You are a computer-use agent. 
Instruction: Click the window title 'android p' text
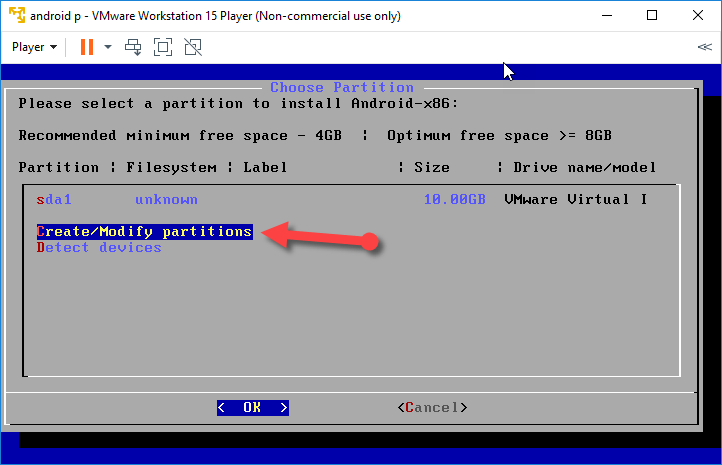click(58, 15)
